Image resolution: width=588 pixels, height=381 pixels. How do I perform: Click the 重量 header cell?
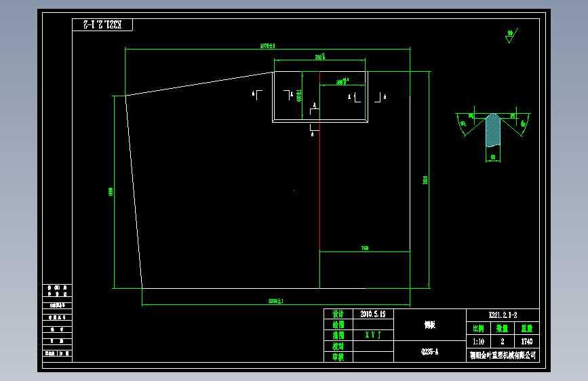pyautogui.click(x=527, y=329)
